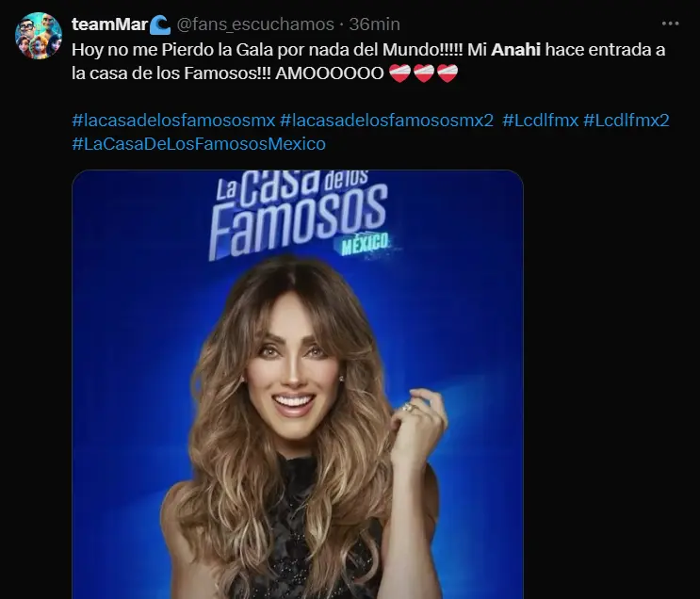Click the La Casa de los Famosos logo
This screenshot has width=700, height=599.
(299, 215)
